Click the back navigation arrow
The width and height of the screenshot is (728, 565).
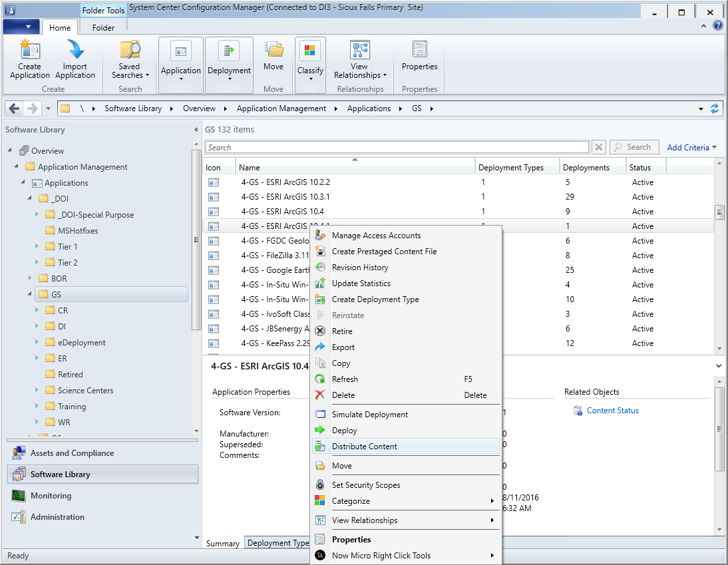point(15,108)
